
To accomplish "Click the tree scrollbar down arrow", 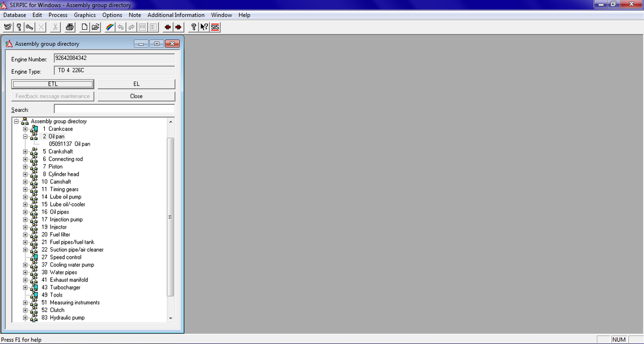I will 171,318.
